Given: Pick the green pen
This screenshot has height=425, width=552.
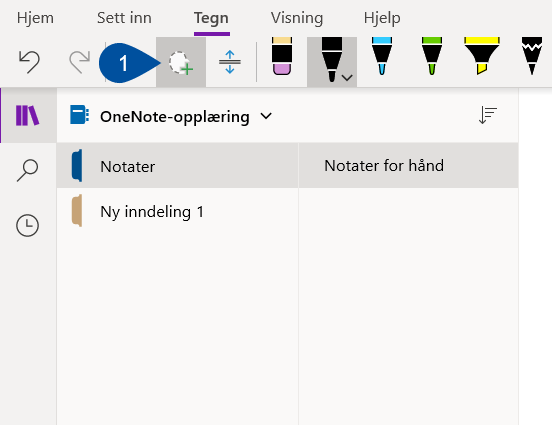Looking at the screenshot, I should point(432,56).
